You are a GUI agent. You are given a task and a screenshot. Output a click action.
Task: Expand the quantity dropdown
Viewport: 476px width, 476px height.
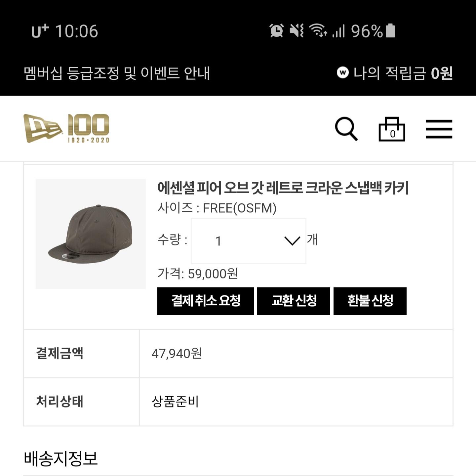(248, 241)
